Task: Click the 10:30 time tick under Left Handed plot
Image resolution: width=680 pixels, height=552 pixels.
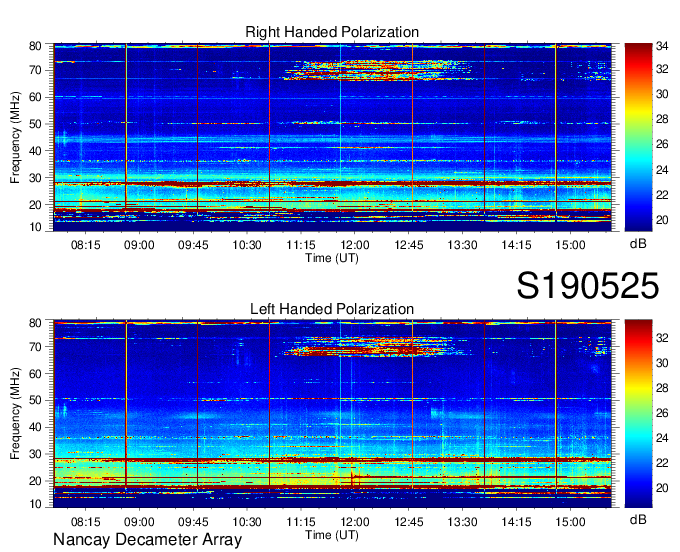Action: tap(247, 522)
